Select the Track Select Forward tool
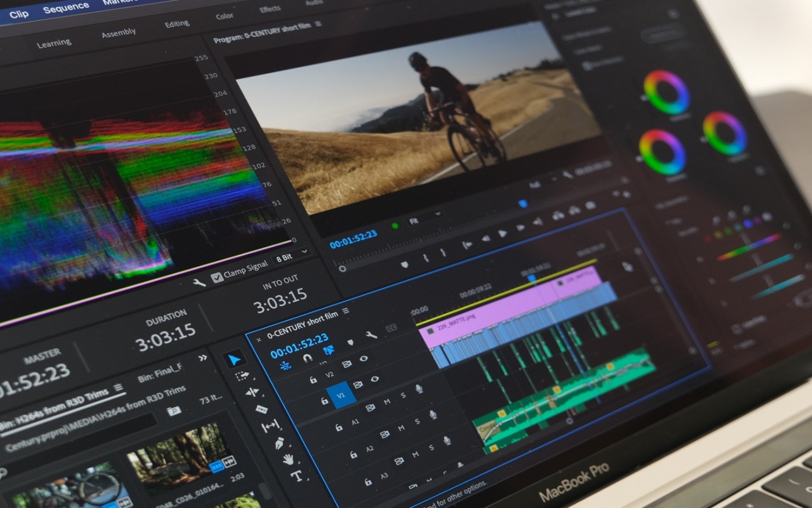Viewport: 812px width, 508px height. point(242,376)
